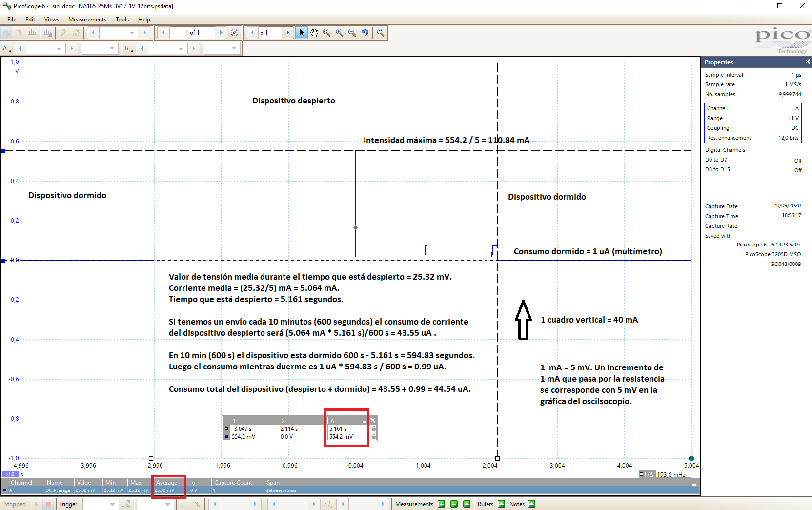Open the File menu
The width and height of the screenshot is (812, 510).
coord(12,20)
